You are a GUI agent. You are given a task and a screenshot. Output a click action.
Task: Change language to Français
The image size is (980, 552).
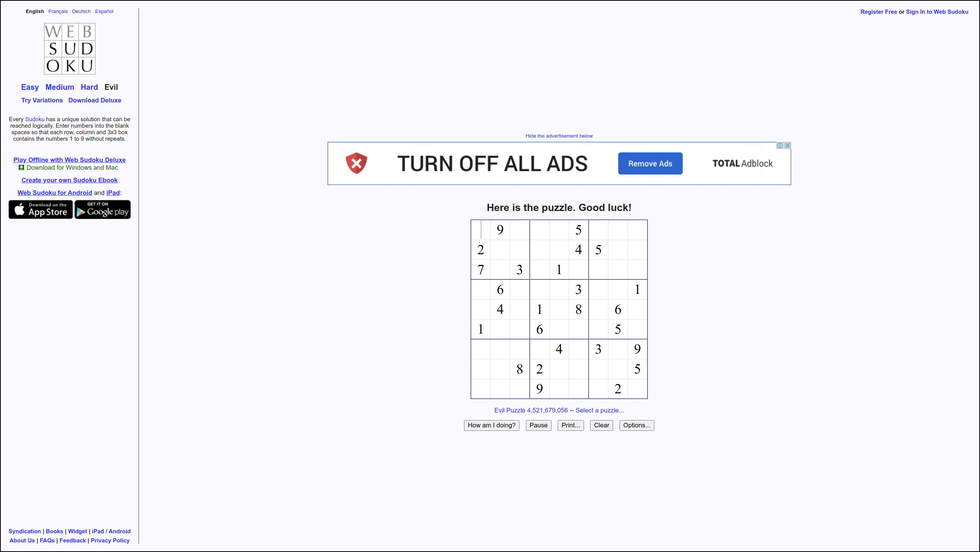pos(58,11)
